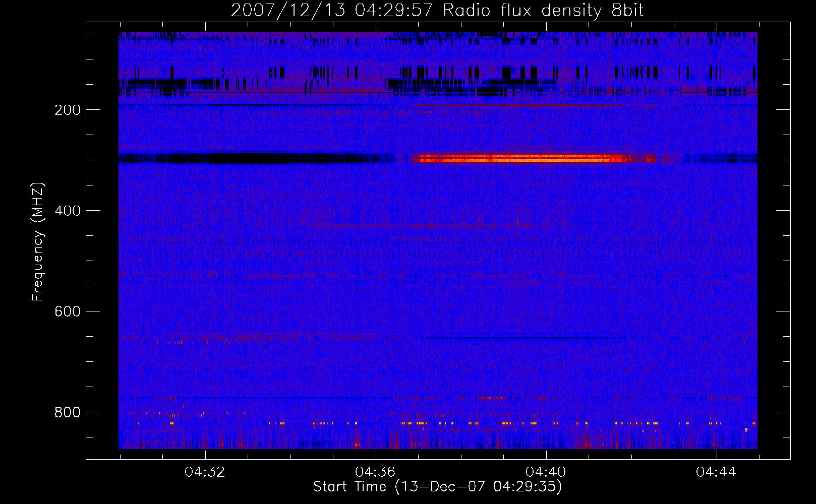Click the '400' frequency tick label

tap(68, 211)
